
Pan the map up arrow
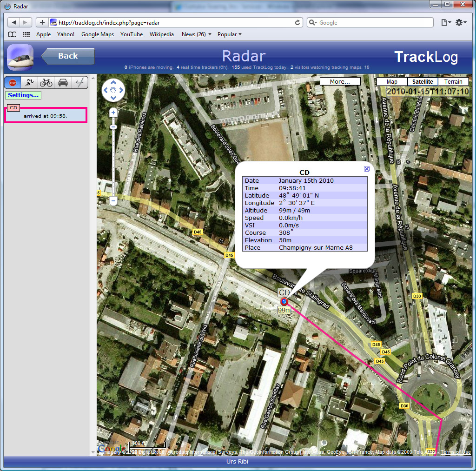tap(113, 82)
